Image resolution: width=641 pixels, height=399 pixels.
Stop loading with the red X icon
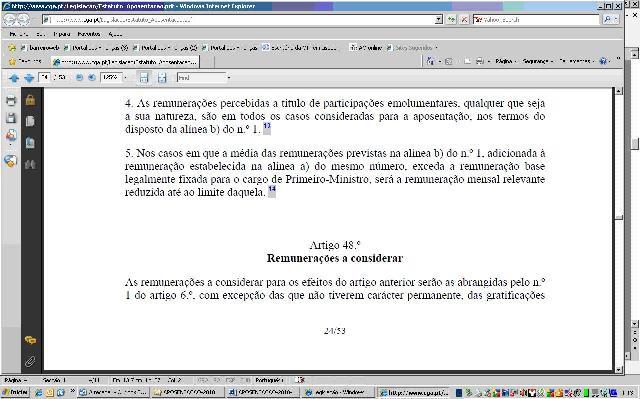[x=464, y=19]
